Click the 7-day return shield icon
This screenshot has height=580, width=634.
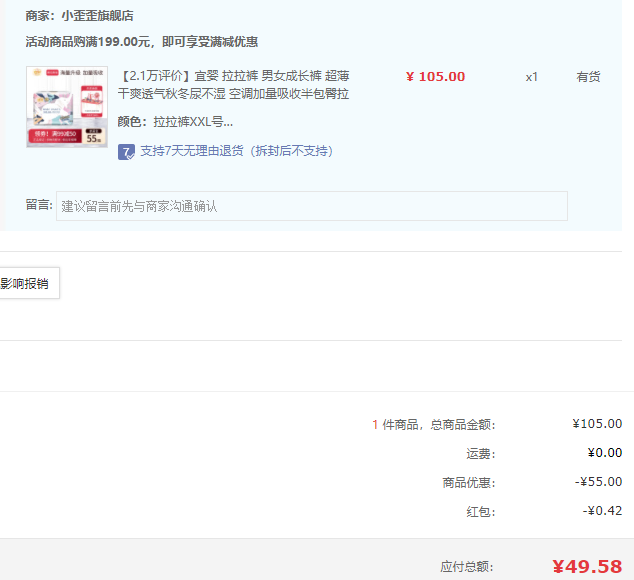[x=126, y=152]
